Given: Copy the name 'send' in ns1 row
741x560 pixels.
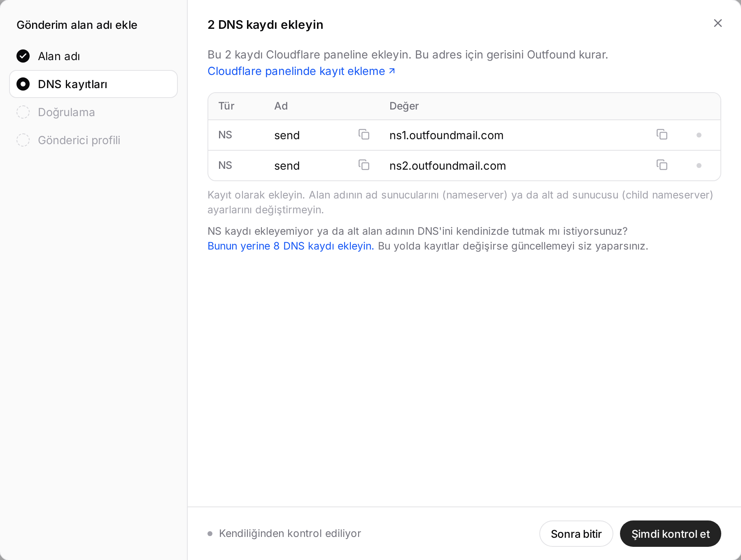Looking at the screenshot, I should click(364, 135).
